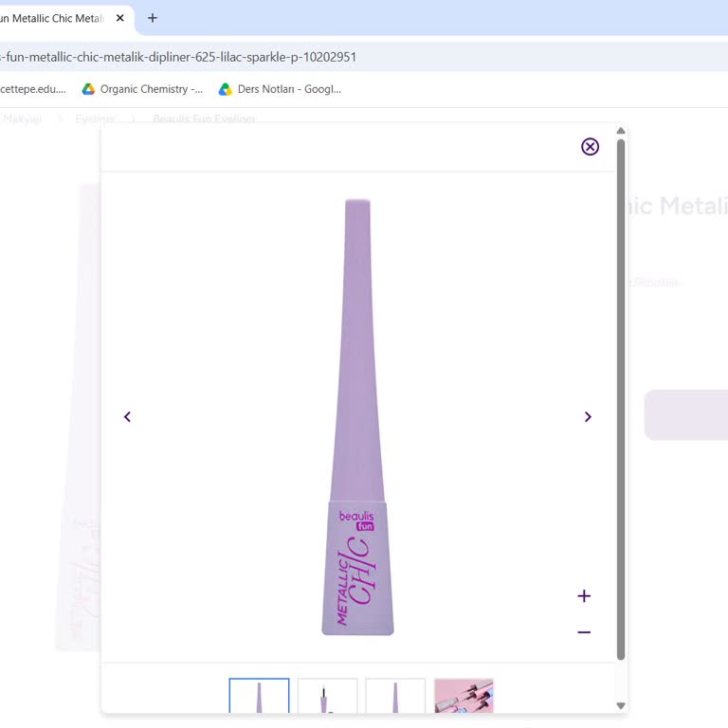Screen dimensions: 728x728
Task: Zoom out with the minus icon
Action: click(x=584, y=632)
